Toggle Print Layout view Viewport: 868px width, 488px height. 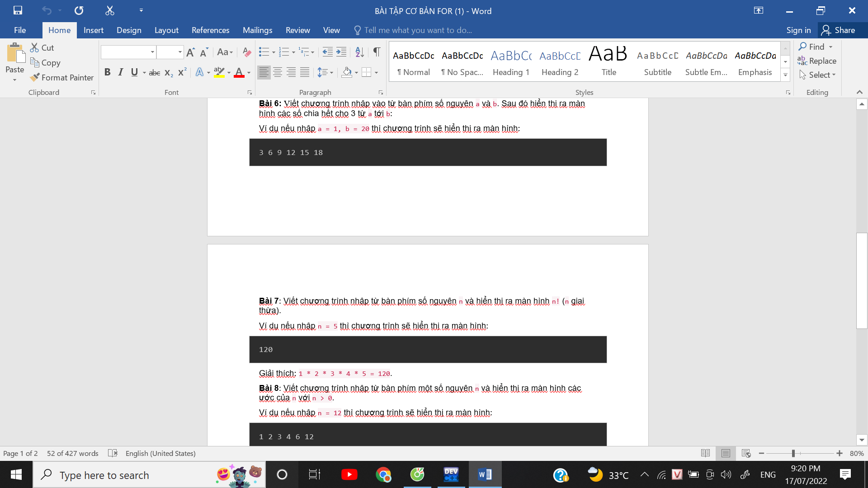coord(726,453)
